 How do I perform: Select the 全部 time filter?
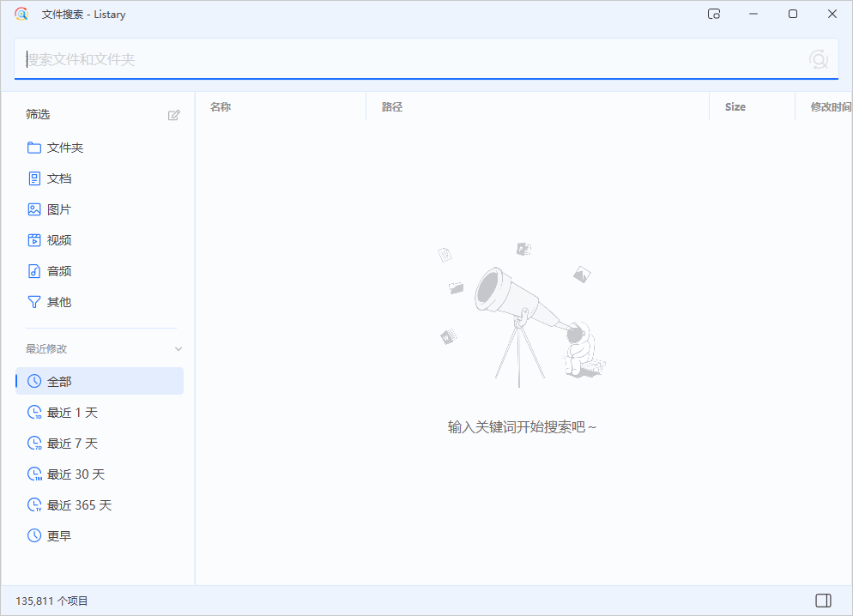coord(100,381)
